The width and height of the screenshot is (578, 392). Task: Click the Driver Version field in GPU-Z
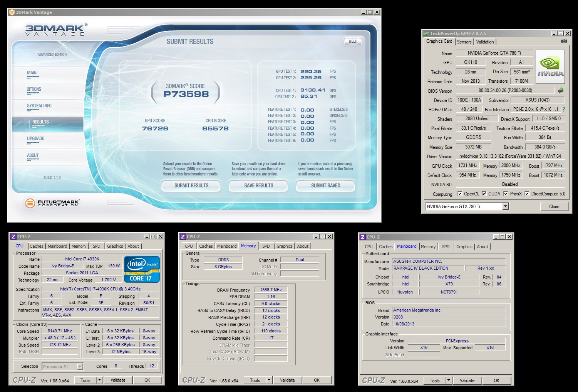click(x=511, y=156)
